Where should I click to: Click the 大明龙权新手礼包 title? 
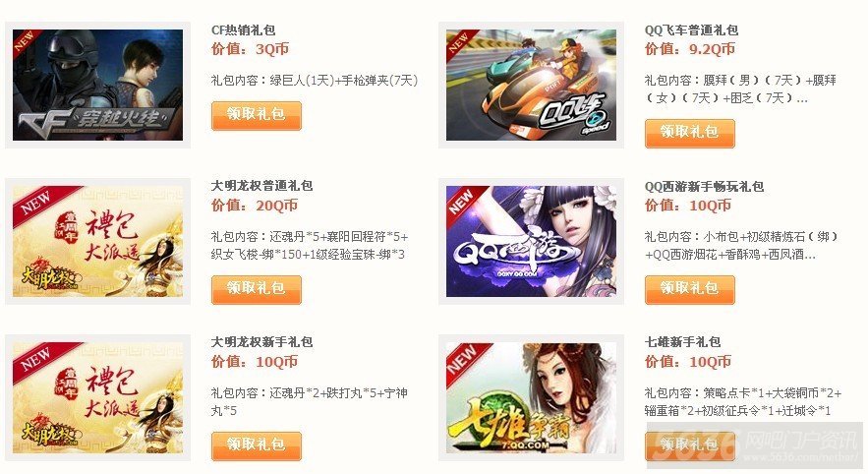click(x=261, y=341)
